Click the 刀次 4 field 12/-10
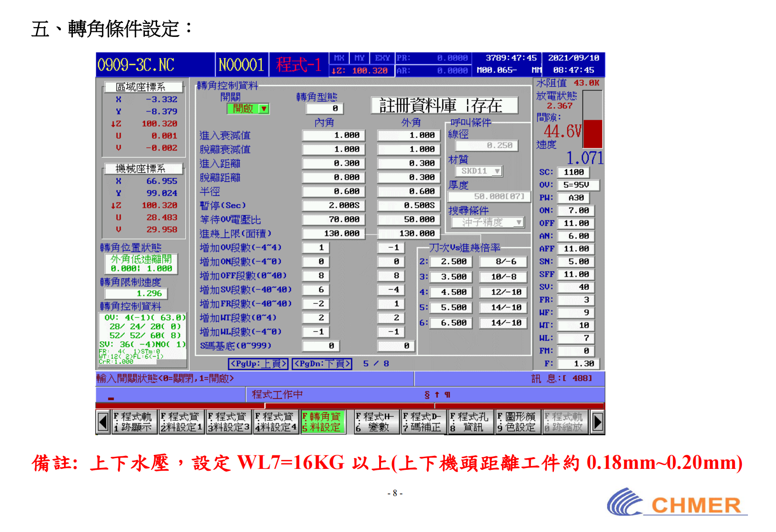Screen dimensions: 776x532 click(x=503, y=292)
